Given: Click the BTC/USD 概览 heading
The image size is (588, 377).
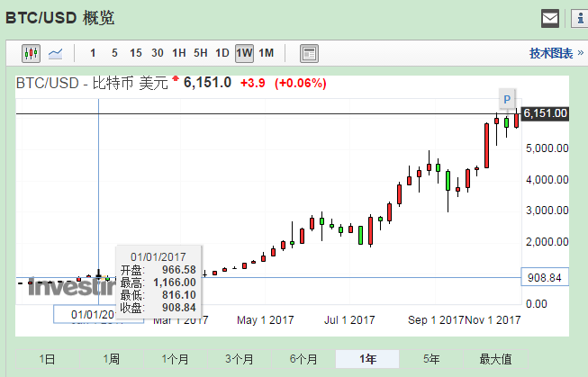Looking at the screenshot, I should coord(60,18).
